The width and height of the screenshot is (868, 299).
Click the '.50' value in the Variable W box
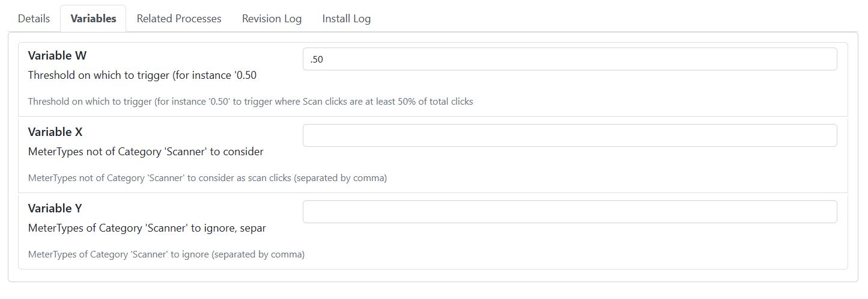(317, 60)
